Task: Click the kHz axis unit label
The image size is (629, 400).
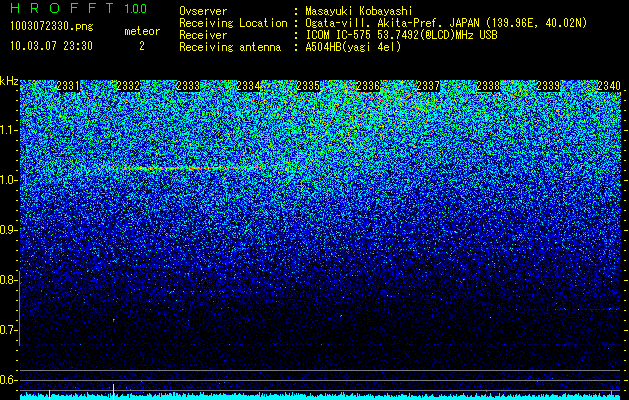Action: point(9,81)
